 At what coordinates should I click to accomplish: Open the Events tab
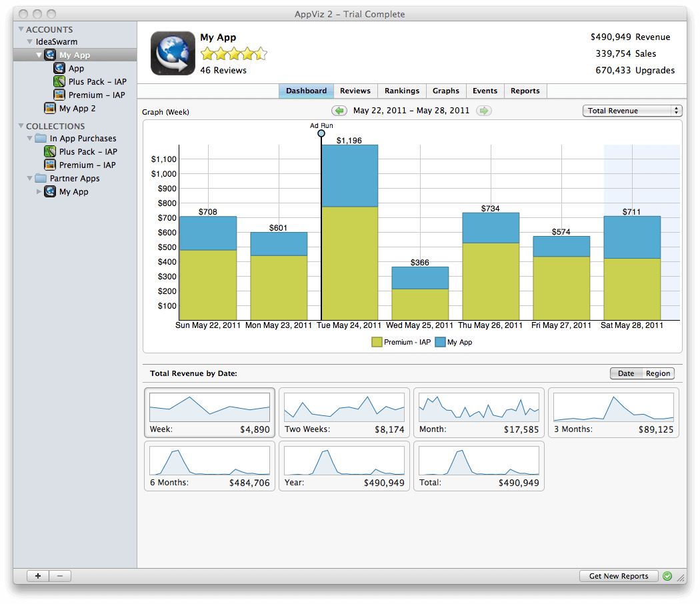[x=485, y=91]
